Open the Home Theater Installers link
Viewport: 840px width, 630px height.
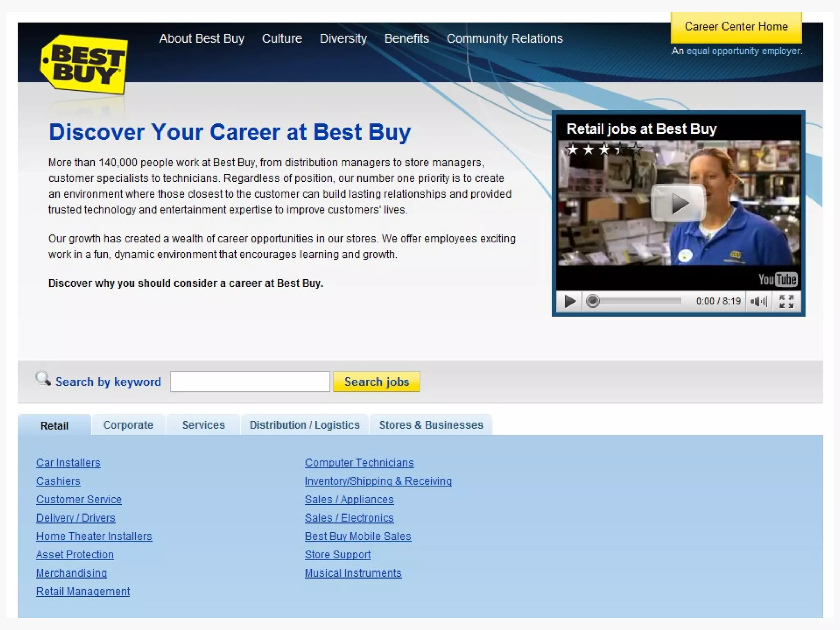[94, 536]
